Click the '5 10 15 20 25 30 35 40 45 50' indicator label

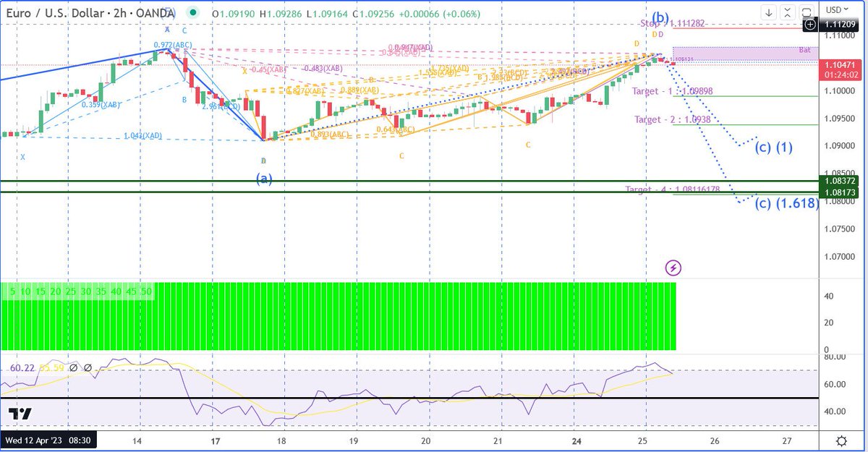[x=79, y=291]
